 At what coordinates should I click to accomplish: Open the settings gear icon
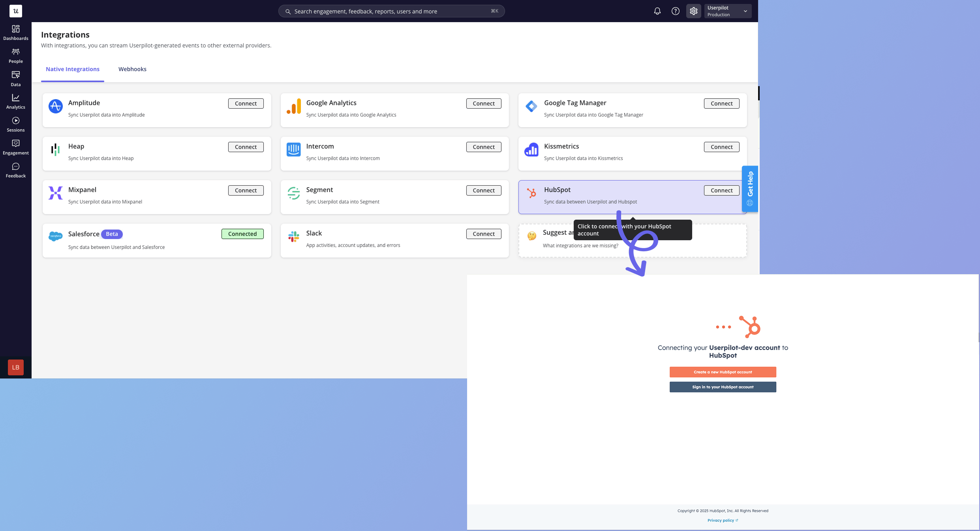coord(694,11)
